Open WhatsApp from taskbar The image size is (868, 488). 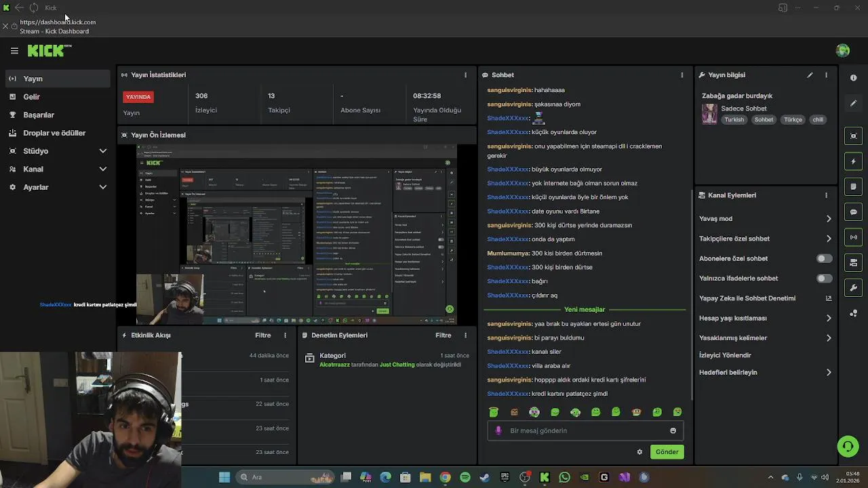click(x=564, y=477)
